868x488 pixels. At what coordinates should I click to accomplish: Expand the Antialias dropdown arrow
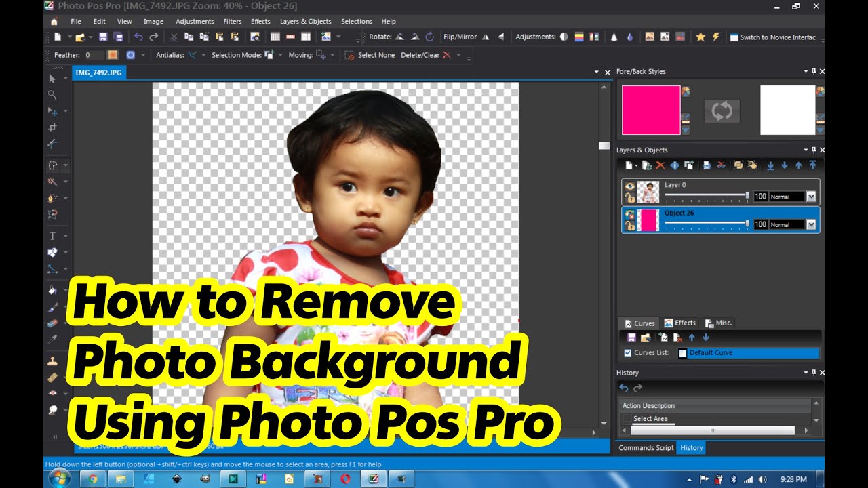[203, 55]
